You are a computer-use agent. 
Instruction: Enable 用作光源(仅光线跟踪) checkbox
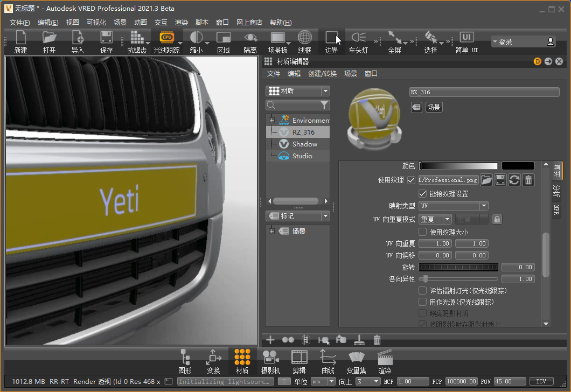[x=422, y=302]
